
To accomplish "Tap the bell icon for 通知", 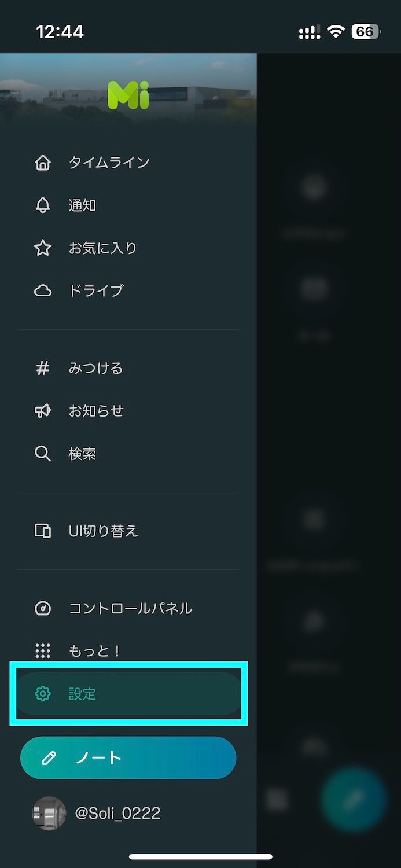I will [43, 205].
